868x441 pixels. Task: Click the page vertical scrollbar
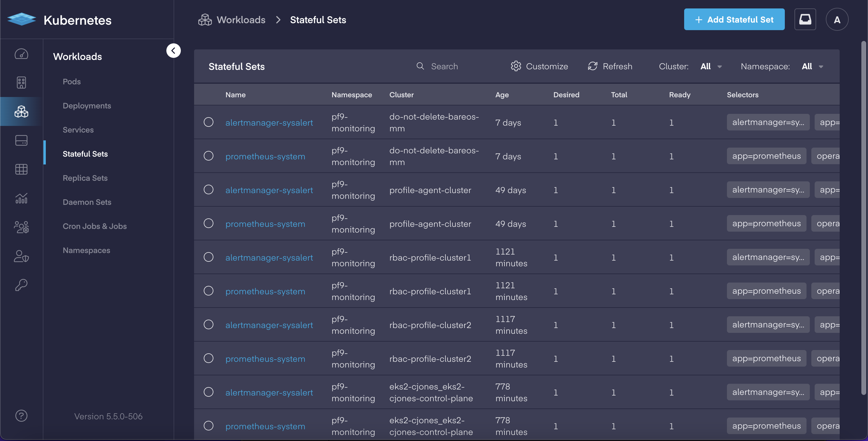(x=863, y=217)
